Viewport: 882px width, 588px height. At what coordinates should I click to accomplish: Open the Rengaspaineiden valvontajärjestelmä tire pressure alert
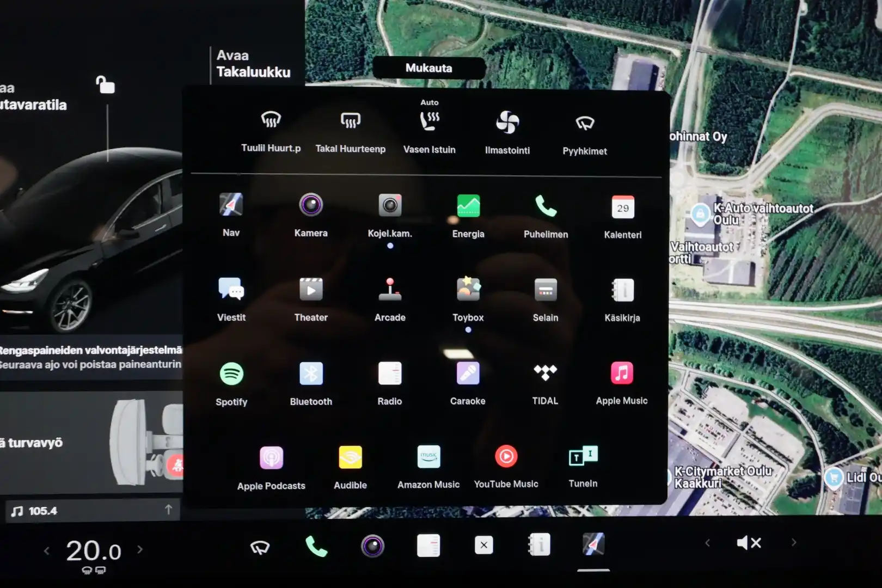pos(91,357)
